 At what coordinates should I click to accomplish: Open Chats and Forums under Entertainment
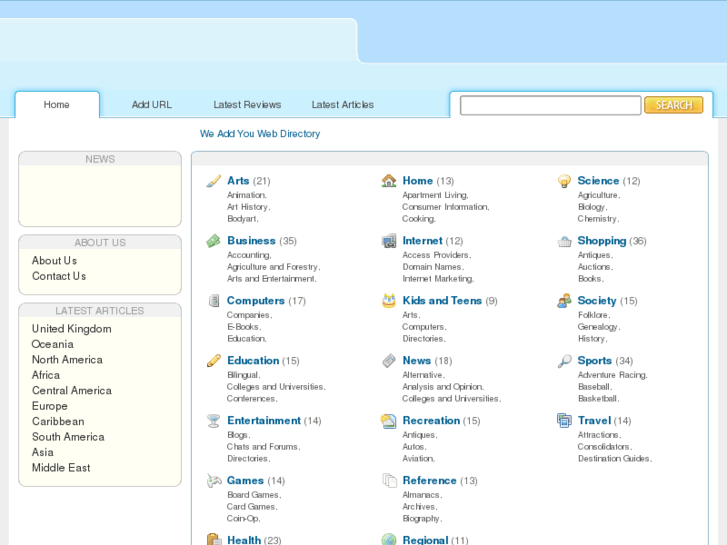coord(262,447)
